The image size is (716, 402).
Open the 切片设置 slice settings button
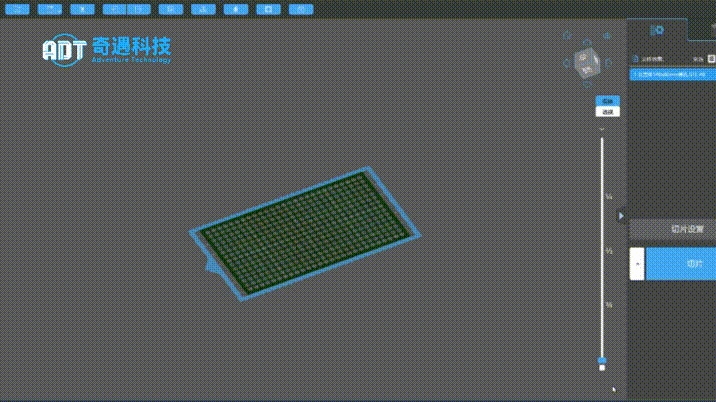click(x=673, y=229)
